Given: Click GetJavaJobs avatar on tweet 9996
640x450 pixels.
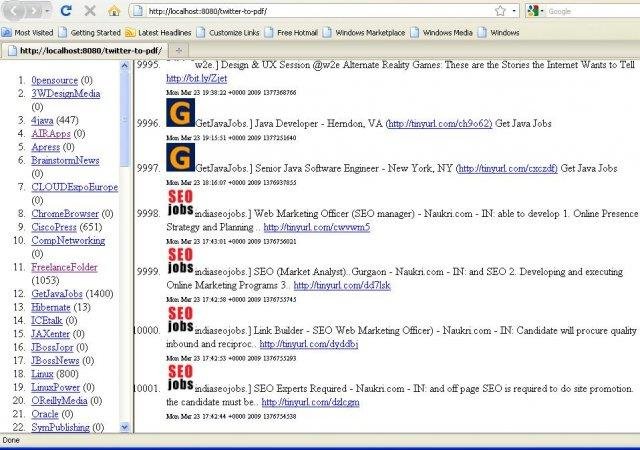Looking at the screenshot, I should click(180, 113).
